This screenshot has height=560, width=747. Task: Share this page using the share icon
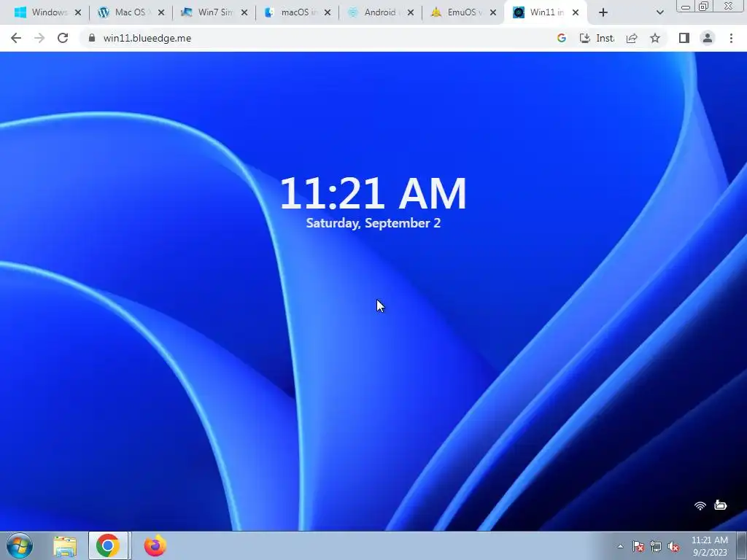632,38
